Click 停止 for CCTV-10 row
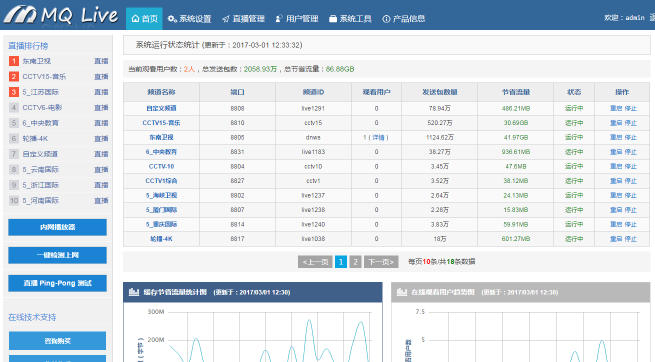The width and height of the screenshot is (655, 362). point(631,166)
